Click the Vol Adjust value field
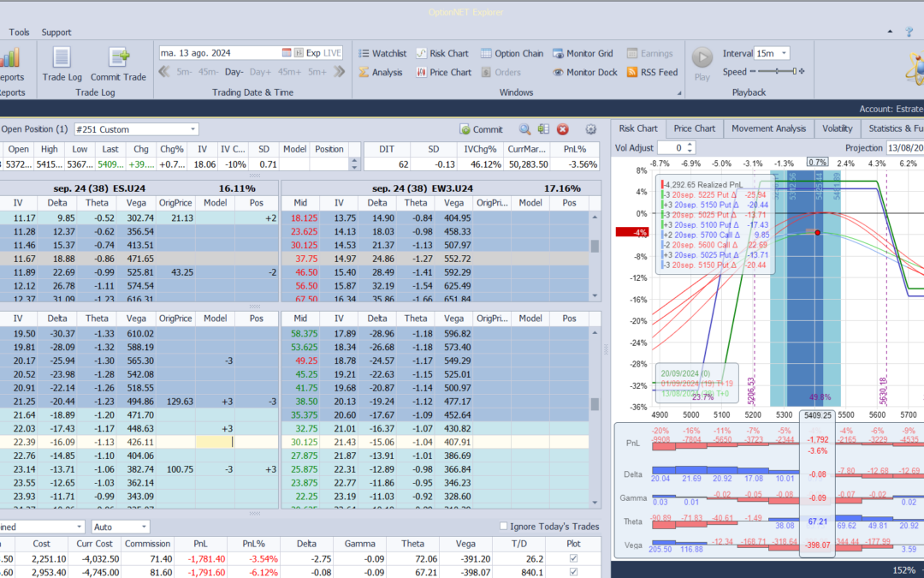The image size is (924, 578). point(672,147)
